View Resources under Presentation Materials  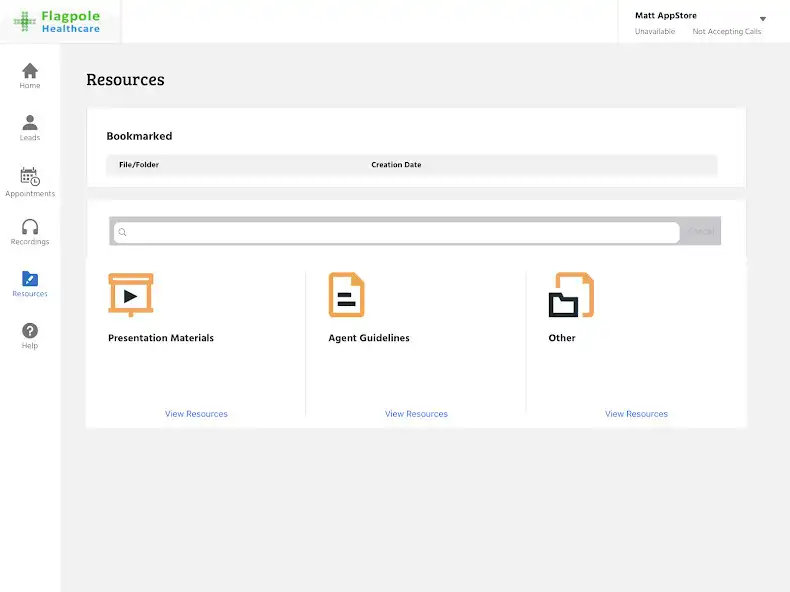click(x=196, y=414)
